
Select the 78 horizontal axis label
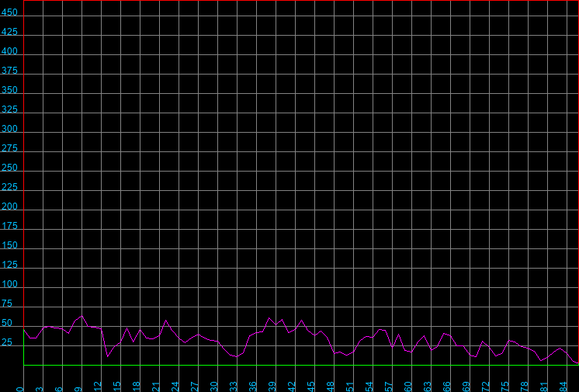(525, 387)
